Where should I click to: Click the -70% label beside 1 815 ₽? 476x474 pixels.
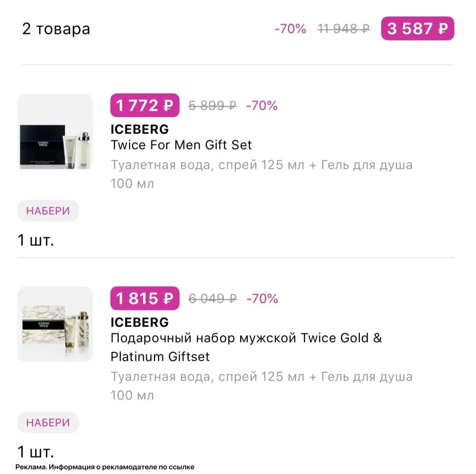click(262, 299)
